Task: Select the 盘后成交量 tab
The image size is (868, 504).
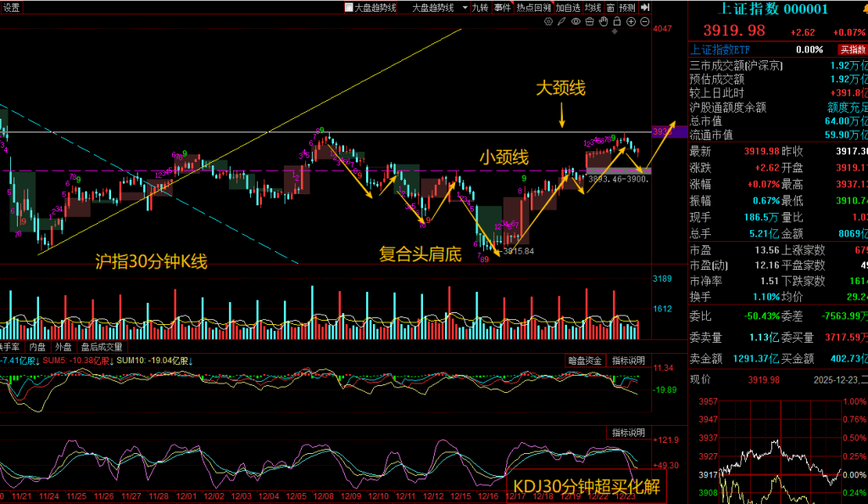Action: pos(102,347)
